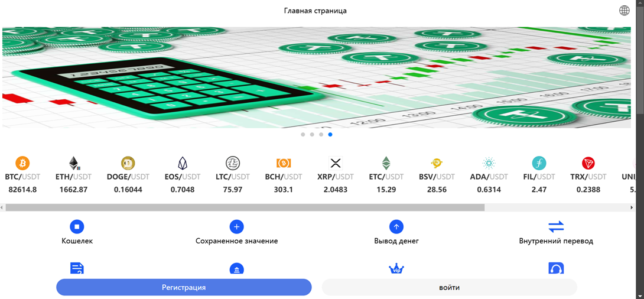
Task: Click the TRX price 0.2388
Action: 588,190
